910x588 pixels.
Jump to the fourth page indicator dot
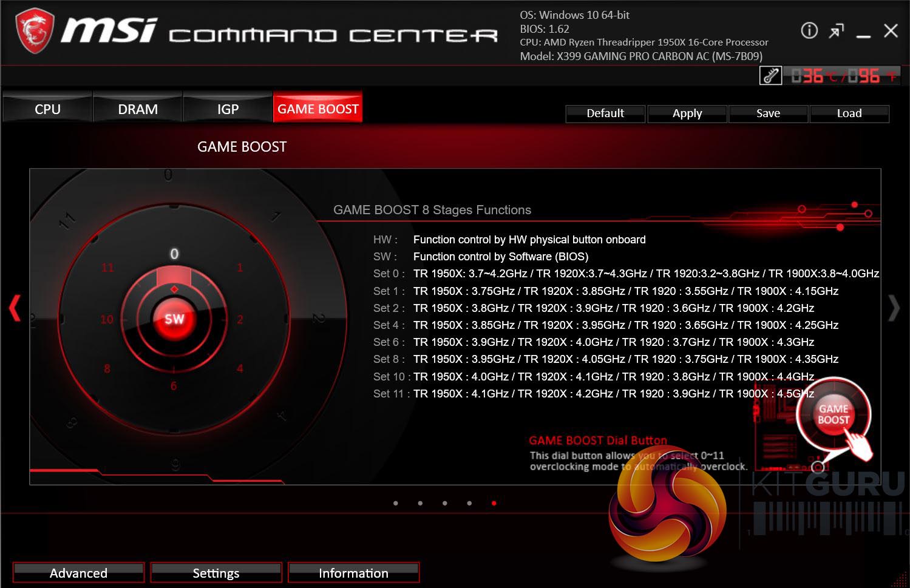click(469, 503)
